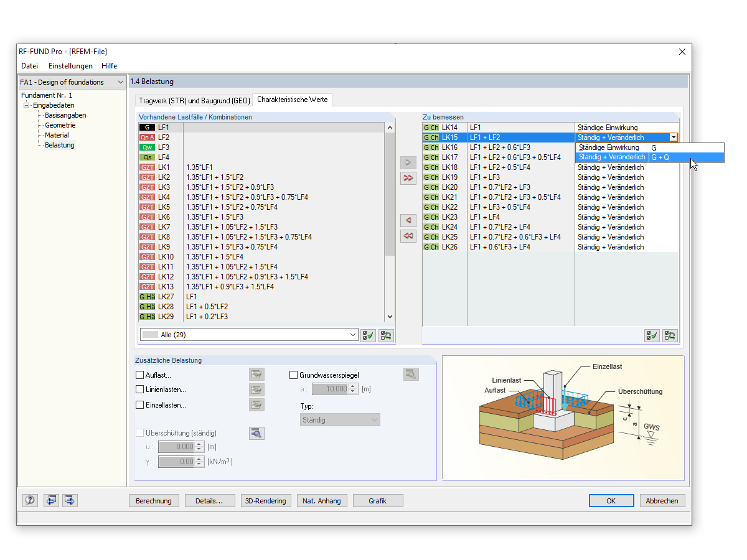Remove all load cases with double left arrow

tap(408, 236)
